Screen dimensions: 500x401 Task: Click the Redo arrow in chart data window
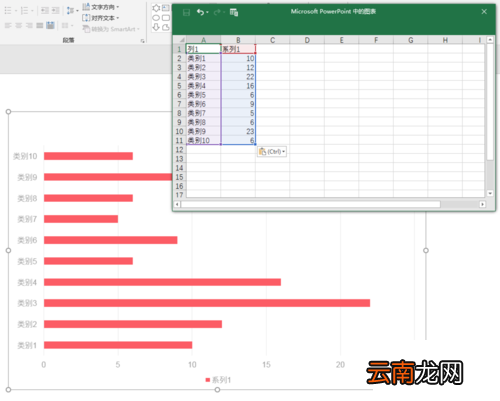tap(217, 12)
